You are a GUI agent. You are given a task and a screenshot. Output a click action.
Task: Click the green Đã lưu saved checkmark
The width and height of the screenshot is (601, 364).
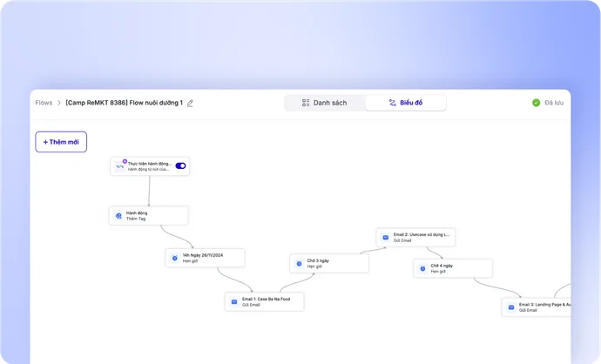click(x=537, y=103)
